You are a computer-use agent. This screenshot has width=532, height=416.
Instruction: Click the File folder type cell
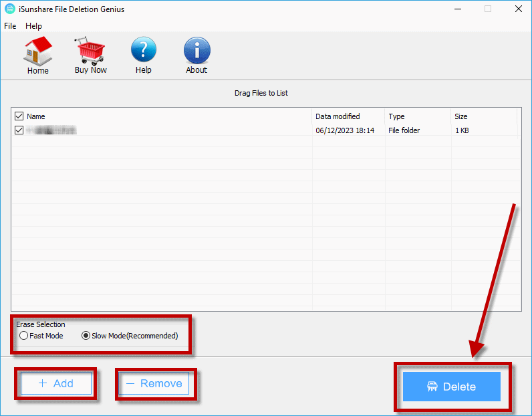(404, 130)
